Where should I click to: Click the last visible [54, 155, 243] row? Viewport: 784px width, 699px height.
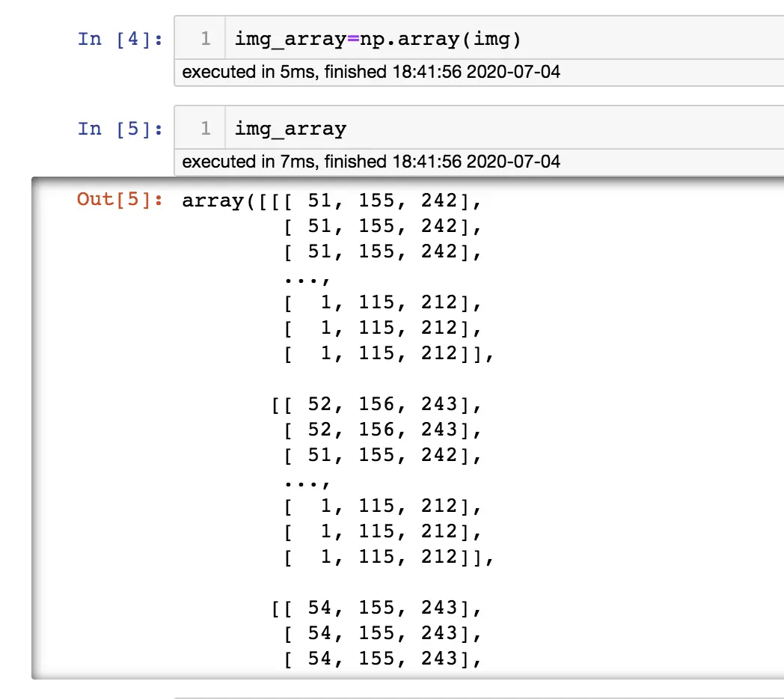click(x=382, y=659)
